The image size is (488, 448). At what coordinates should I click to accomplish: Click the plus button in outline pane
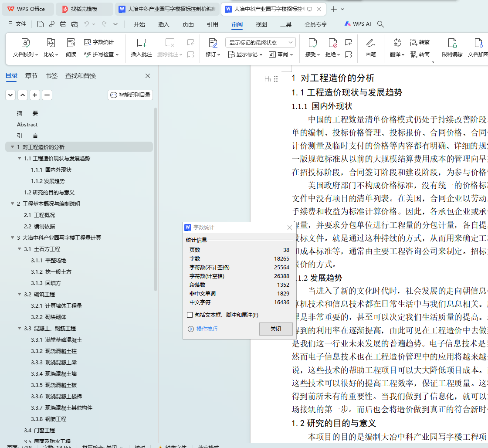(x=35, y=95)
